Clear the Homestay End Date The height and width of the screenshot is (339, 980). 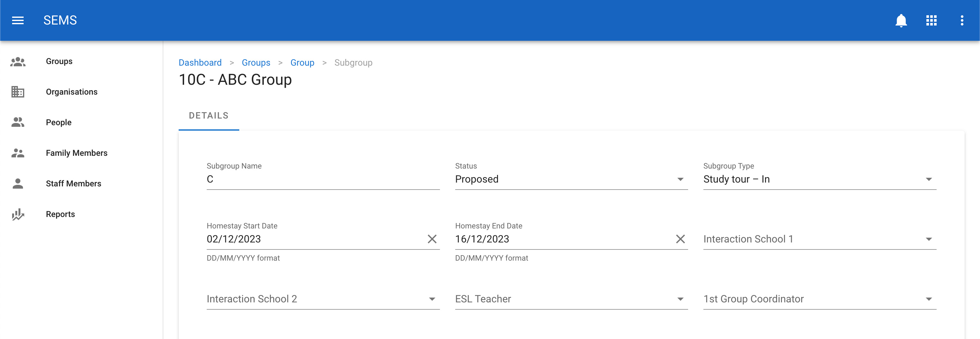680,239
